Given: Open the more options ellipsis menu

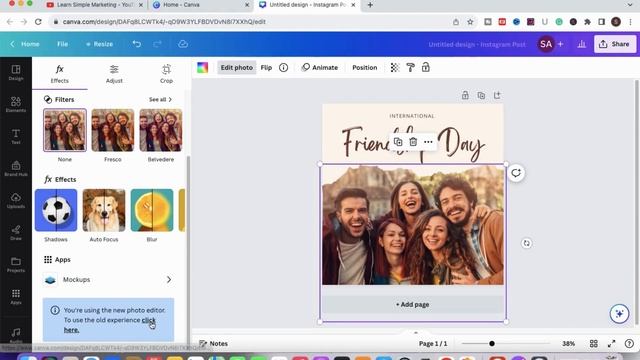Looking at the screenshot, I should [x=428, y=142].
